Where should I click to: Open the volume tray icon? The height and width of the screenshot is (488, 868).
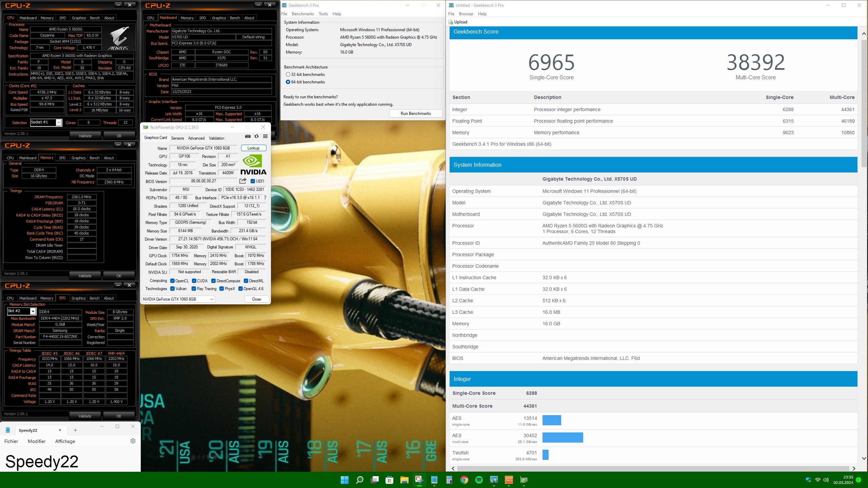pyautogui.click(x=826, y=480)
